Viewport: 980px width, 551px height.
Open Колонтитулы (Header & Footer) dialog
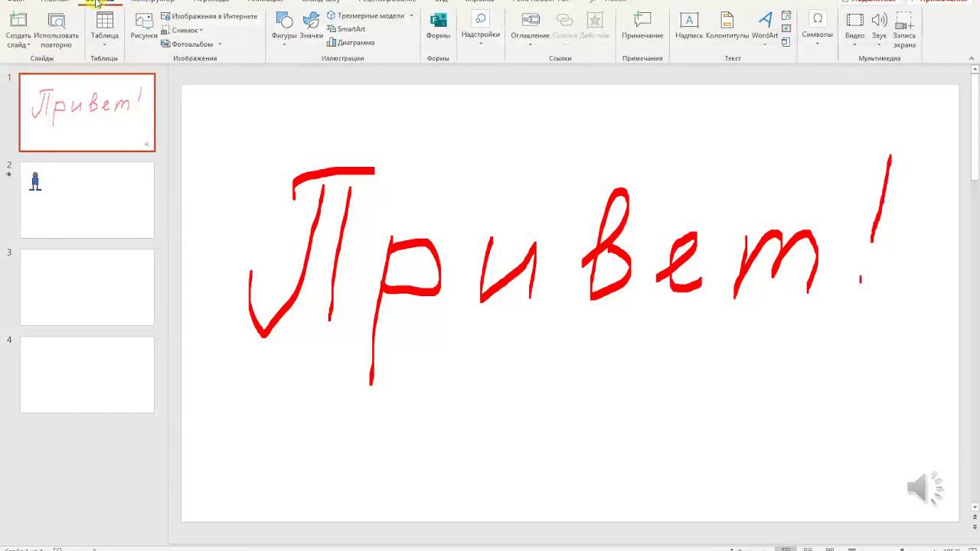click(727, 26)
